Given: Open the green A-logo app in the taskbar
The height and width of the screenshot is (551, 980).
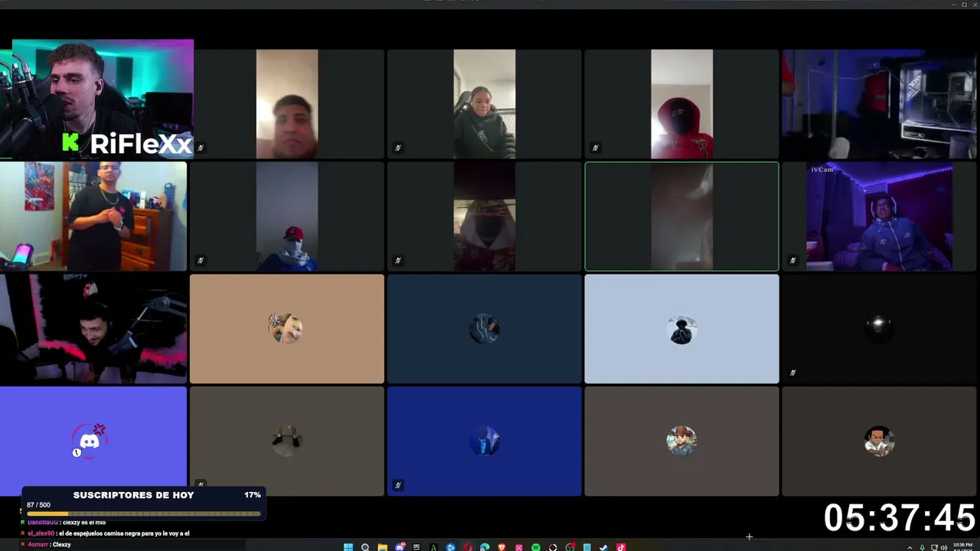Looking at the screenshot, I should tap(433, 547).
